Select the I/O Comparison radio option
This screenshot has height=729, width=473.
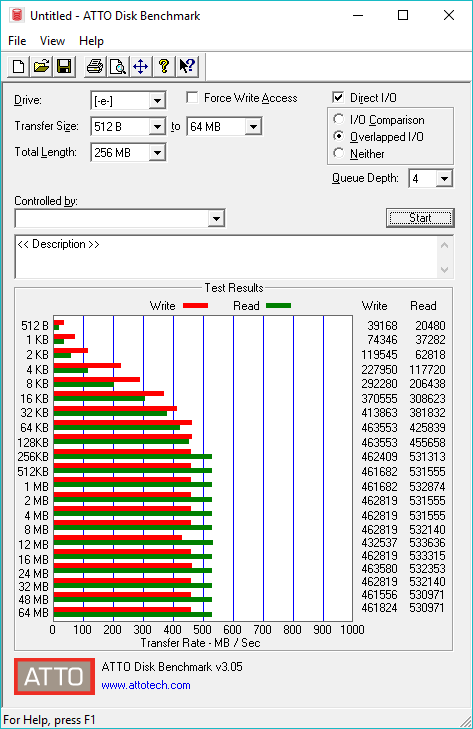pos(339,119)
